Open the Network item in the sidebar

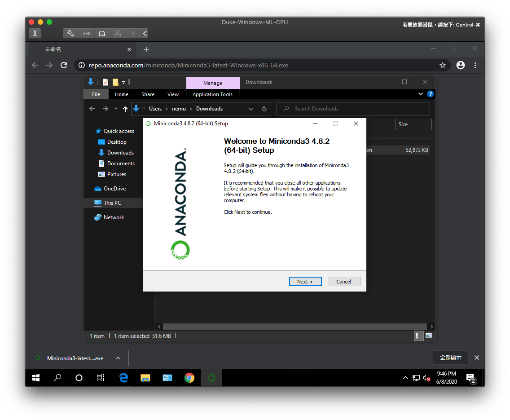(113, 217)
